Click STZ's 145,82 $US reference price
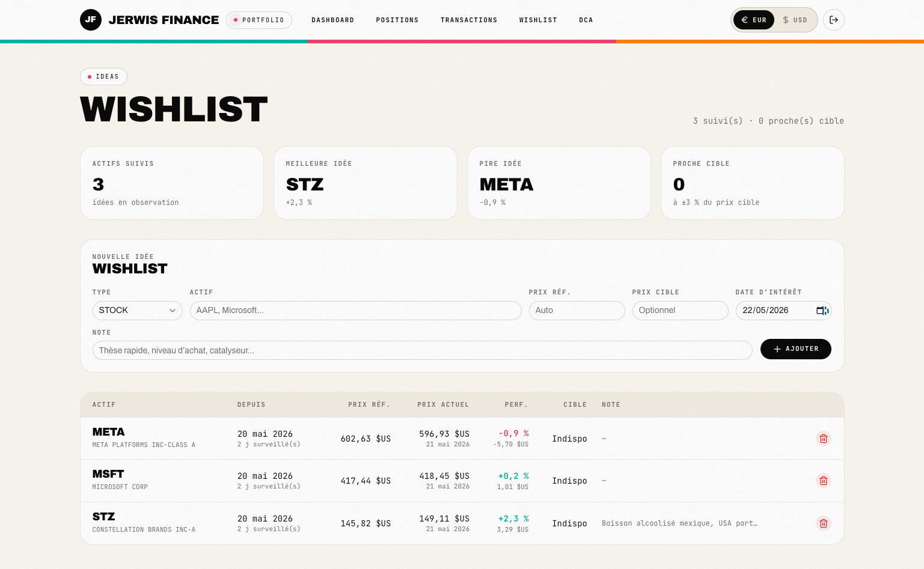This screenshot has width=924, height=569. (x=366, y=524)
